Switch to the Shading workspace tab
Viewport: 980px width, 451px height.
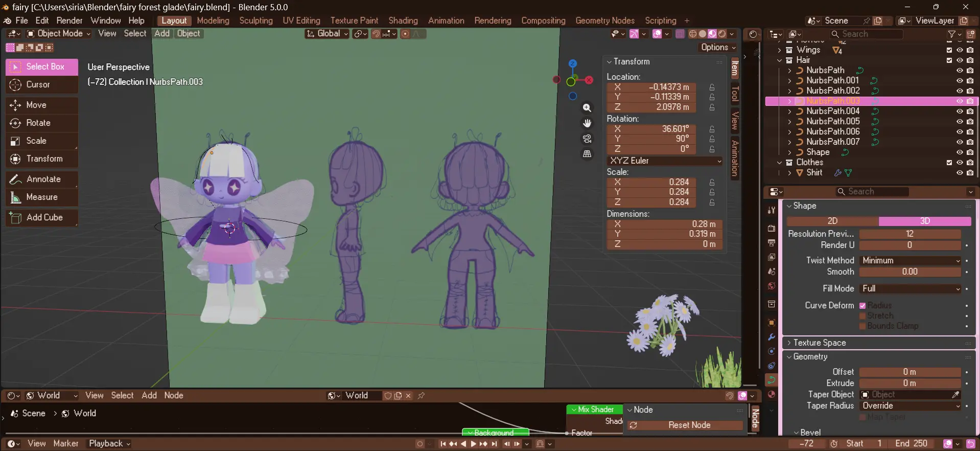click(403, 20)
